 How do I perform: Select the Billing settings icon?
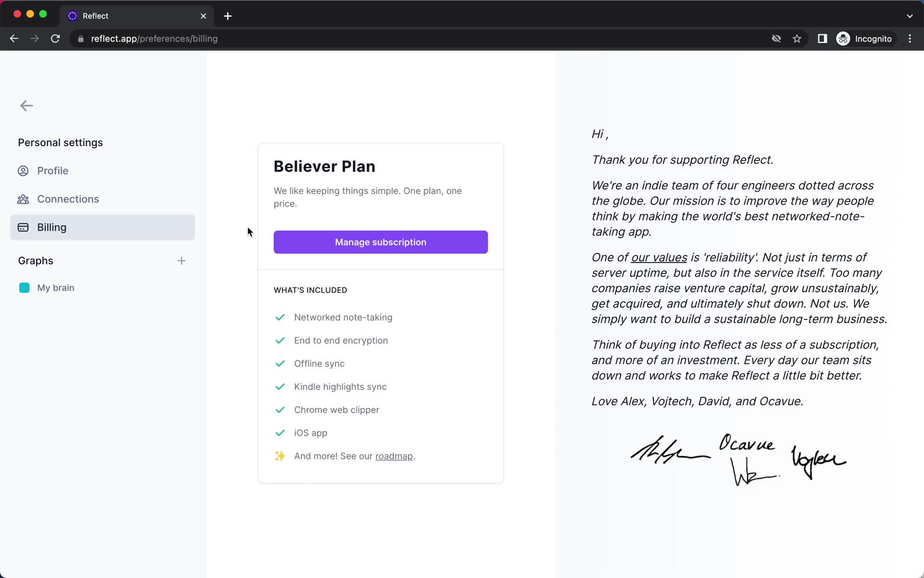(x=23, y=227)
